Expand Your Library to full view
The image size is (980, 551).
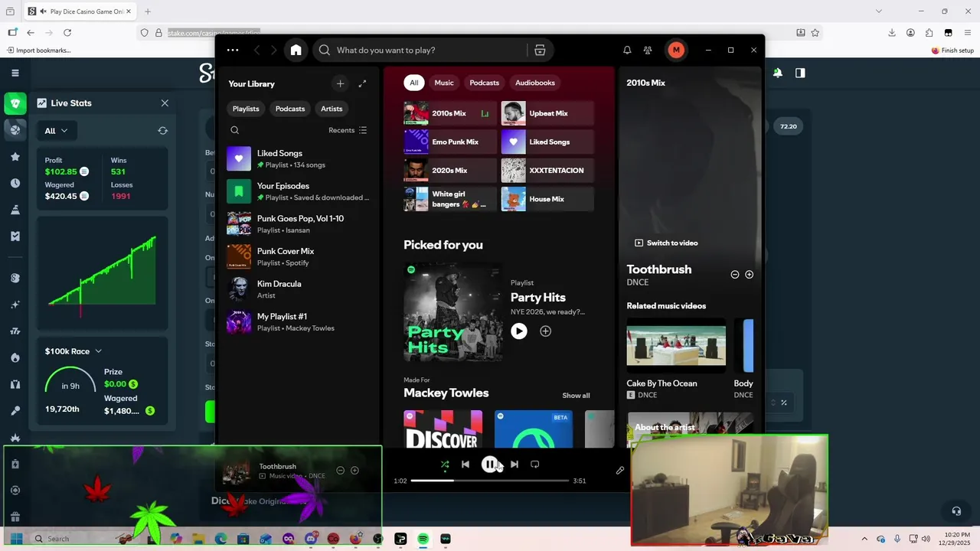coord(362,83)
